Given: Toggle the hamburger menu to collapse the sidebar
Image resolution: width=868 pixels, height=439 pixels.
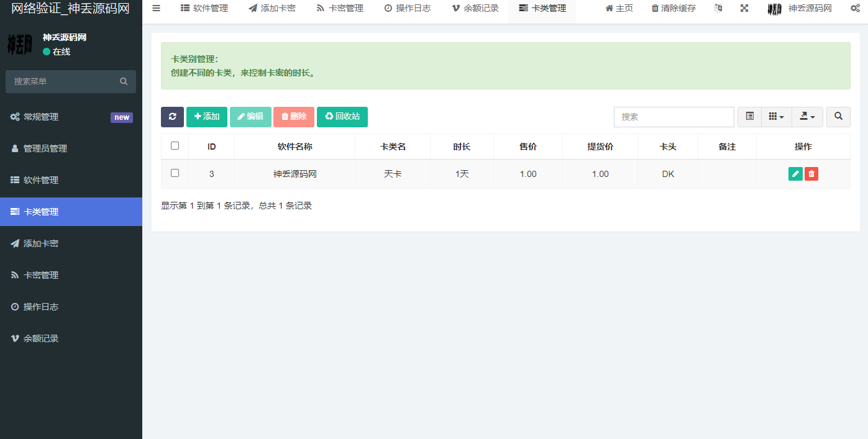Looking at the screenshot, I should click(156, 8).
